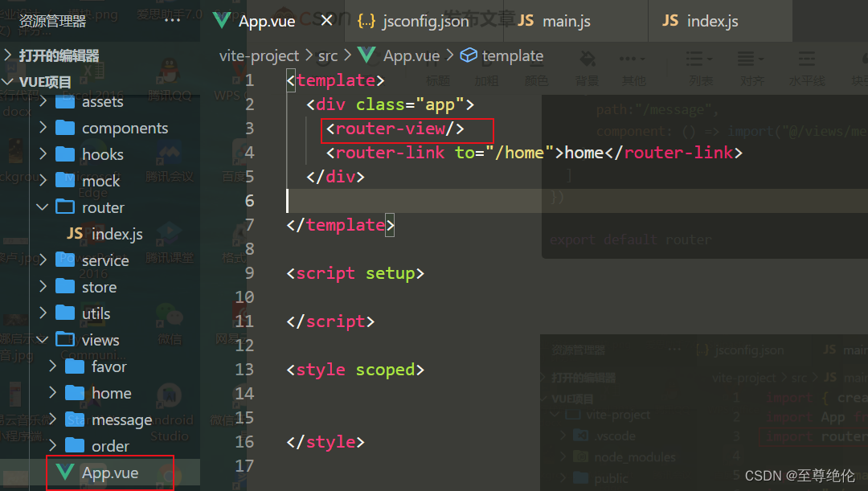
Task: Select the favor folder icon
Action: (x=75, y=366)
